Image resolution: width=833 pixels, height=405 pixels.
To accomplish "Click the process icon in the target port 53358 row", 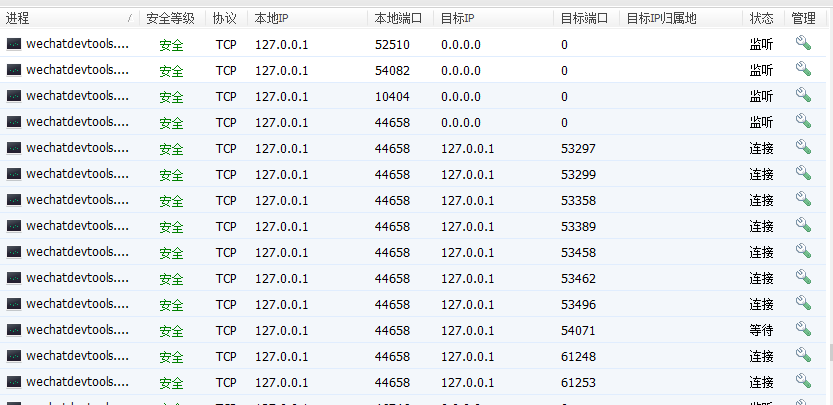I will tap(14, 200).
